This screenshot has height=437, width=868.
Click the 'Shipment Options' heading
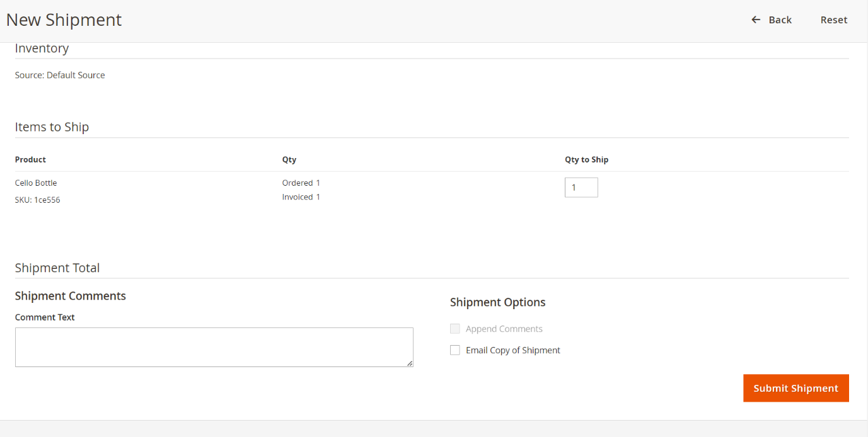click(x=497, y=302)
